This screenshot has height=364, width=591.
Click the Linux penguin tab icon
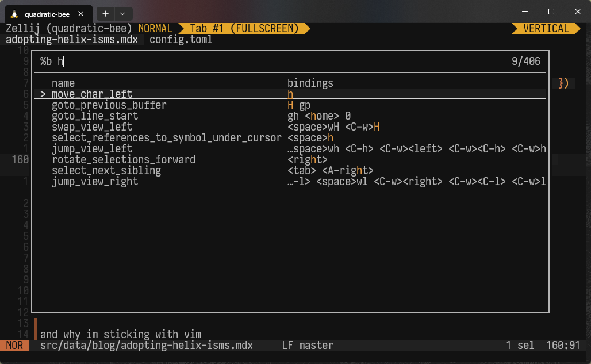(14, 14)
